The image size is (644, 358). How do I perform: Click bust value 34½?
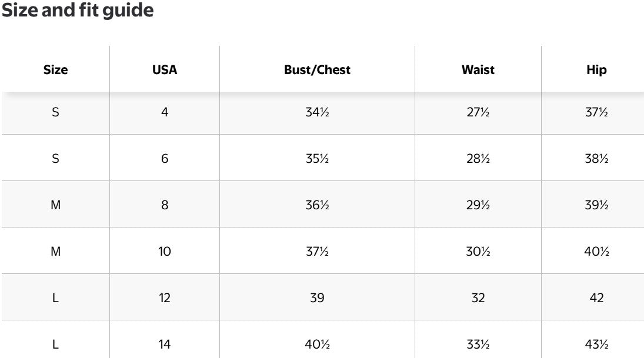pyautogui.click(x=317, y=112)
